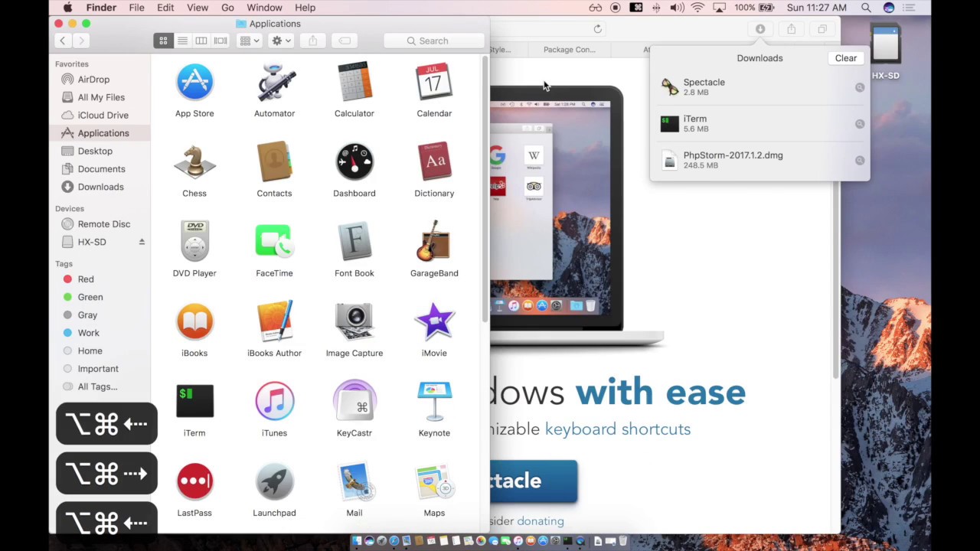Open the View menu
The width and height of the screenshot is (980, 551).
click(x=198, y=8)
